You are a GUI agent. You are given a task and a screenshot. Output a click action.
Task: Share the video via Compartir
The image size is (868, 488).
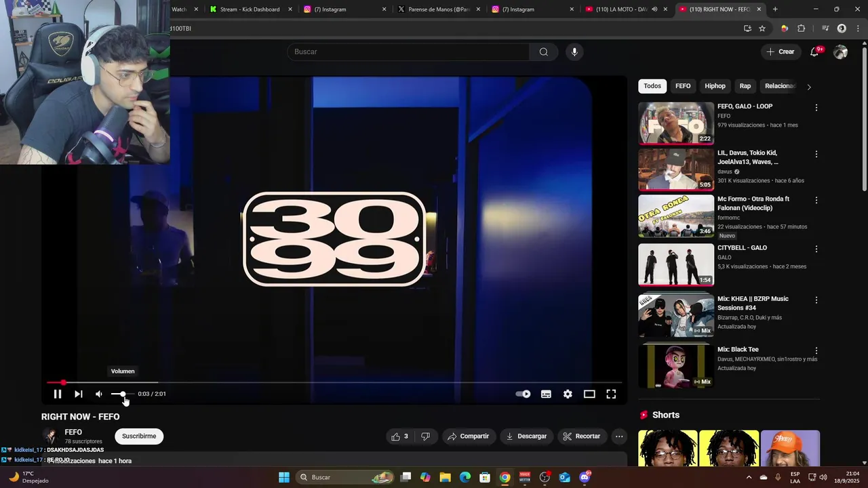pyautogui.click(x=468, y=436)
